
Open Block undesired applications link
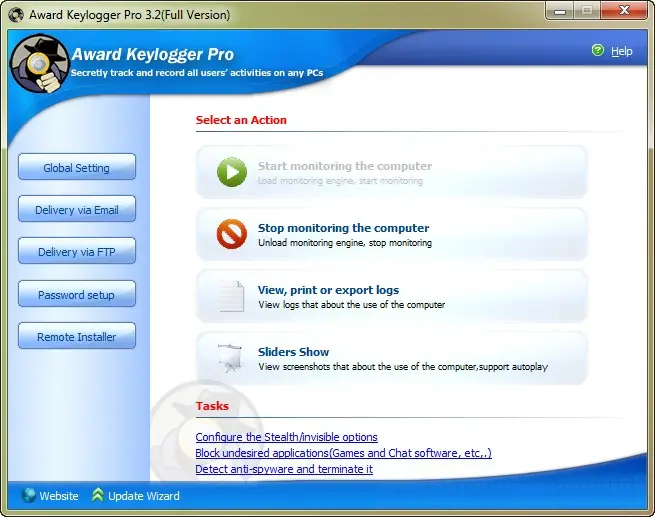[343, 453]
